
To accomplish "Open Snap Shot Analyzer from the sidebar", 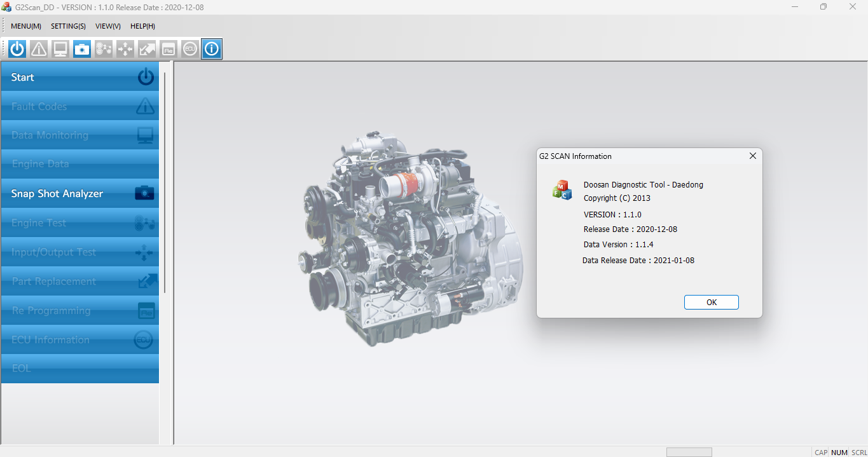I will click(80, 193).
